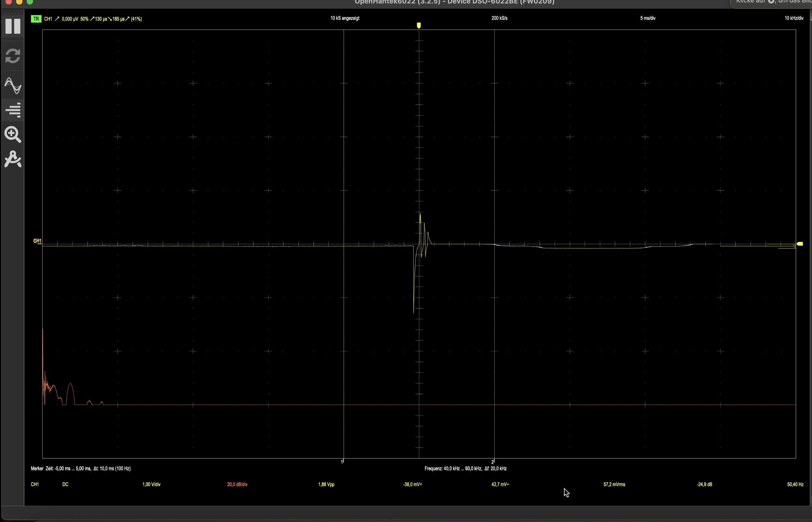
Task: Click the Merker Zeit marker info text
Action: [x=81, y=468]
